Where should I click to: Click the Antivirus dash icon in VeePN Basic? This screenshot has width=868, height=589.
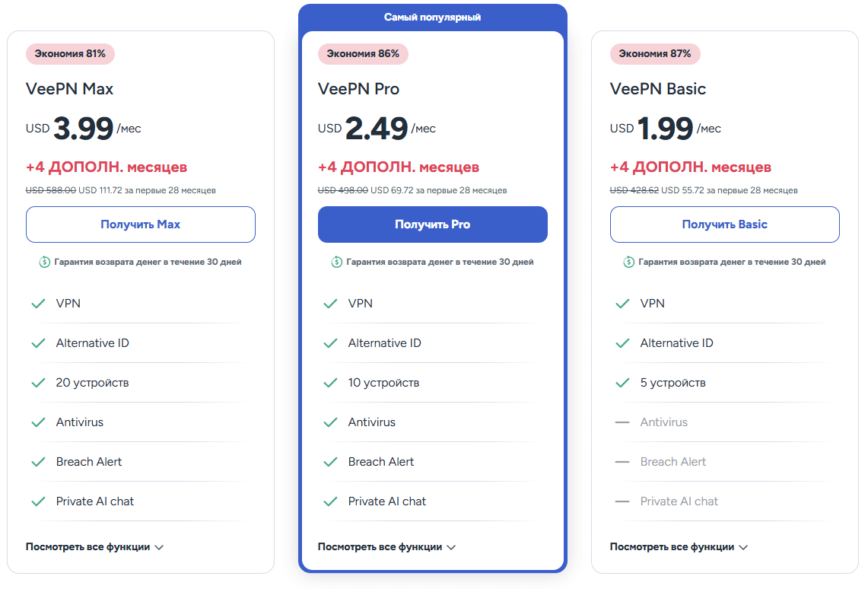point(622,422)
